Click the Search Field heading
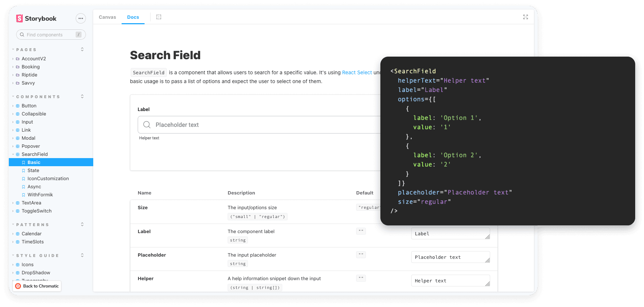The image size is (644, 307). [165, 55]
